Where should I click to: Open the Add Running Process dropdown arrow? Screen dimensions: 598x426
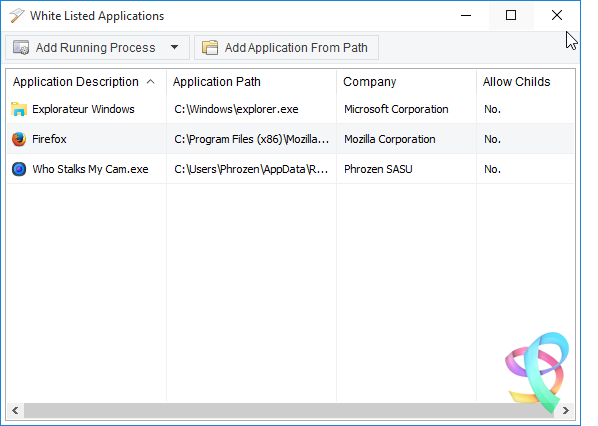(x=174, y=48)
